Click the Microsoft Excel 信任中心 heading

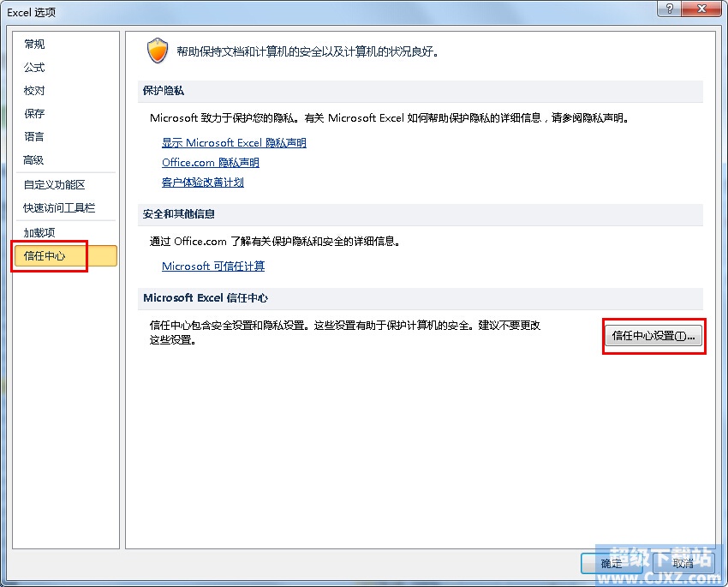(206, 297)
